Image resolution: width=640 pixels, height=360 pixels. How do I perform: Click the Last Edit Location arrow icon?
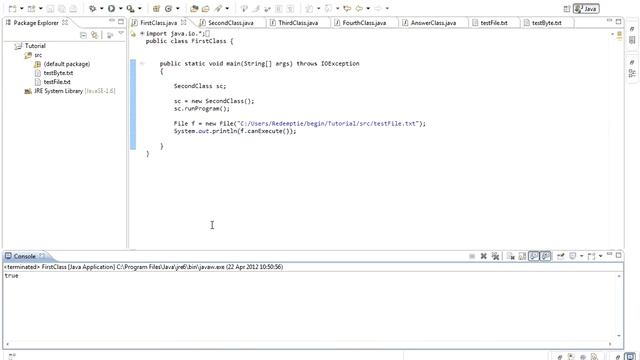pos(347,8)
